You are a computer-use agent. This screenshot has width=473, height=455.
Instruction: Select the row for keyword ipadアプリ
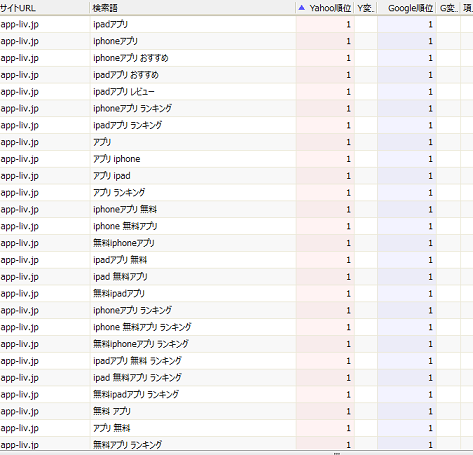[x=236, y=24]
